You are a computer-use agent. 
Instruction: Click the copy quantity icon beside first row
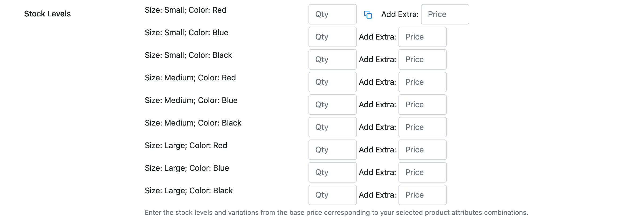point(368,15)
